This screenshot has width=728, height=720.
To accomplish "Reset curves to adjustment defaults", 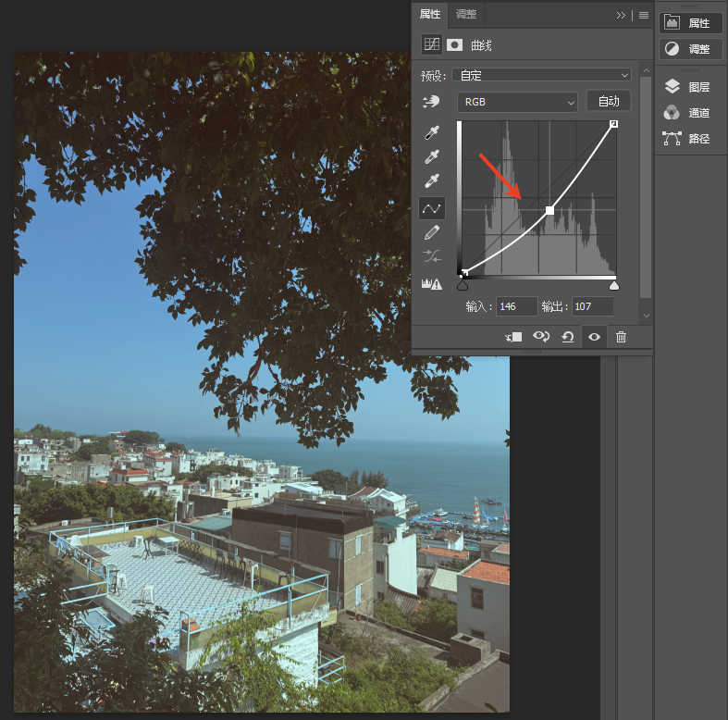I will click(567, 337).
